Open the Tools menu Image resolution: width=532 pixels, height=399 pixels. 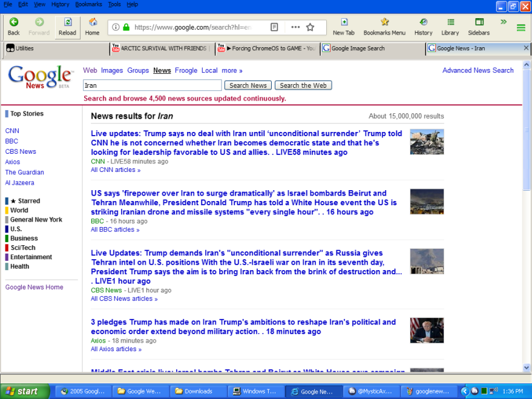point(114,4)
